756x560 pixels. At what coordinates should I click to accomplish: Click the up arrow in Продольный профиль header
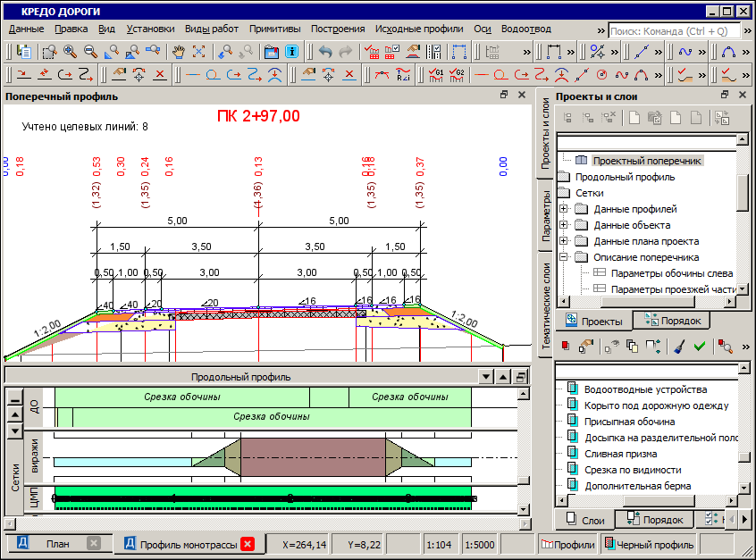point(503,377)
